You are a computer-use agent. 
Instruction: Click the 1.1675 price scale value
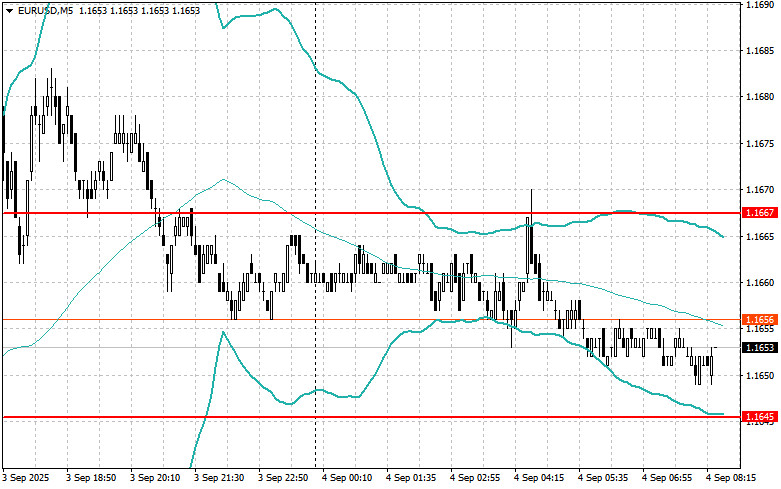point(760,143)
